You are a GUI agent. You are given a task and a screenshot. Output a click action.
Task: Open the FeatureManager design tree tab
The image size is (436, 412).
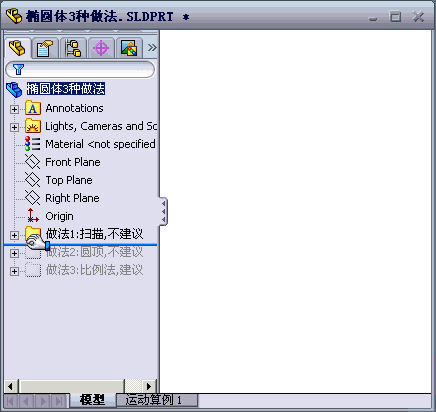(18, 48)
